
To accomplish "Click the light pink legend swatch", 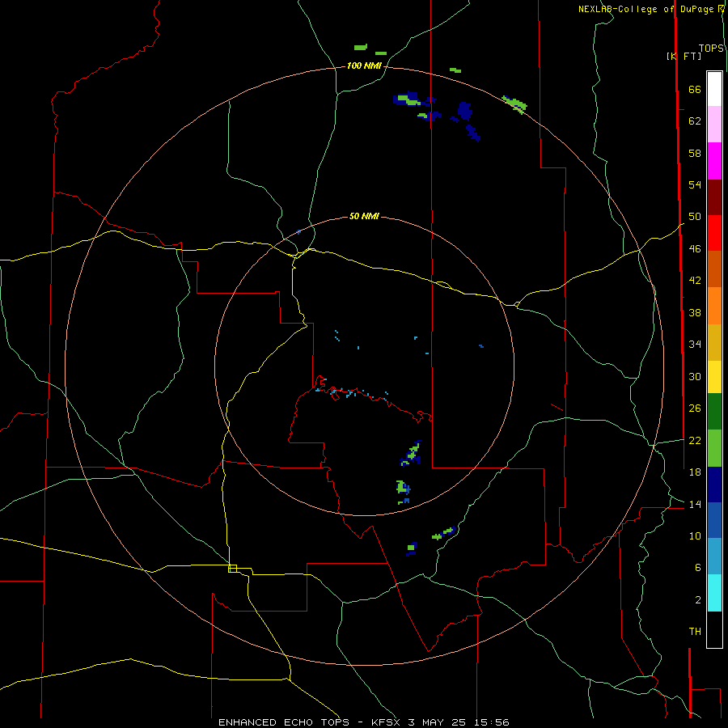I will click(714, 125).
